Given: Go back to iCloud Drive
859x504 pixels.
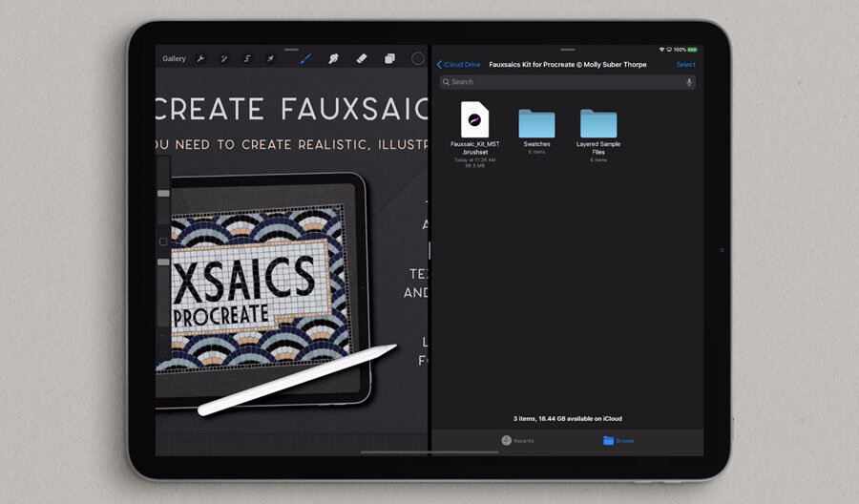Looking at the screenshot, I should coord(458,65).
